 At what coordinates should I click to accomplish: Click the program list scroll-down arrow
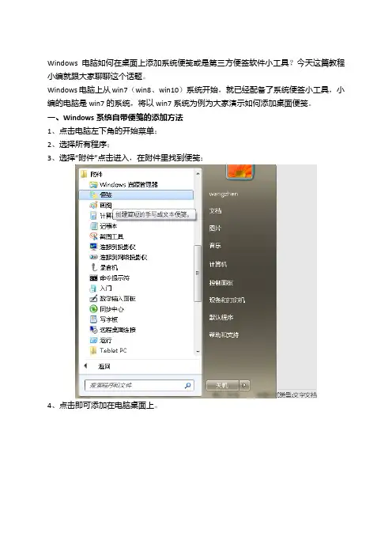(198, 352)
